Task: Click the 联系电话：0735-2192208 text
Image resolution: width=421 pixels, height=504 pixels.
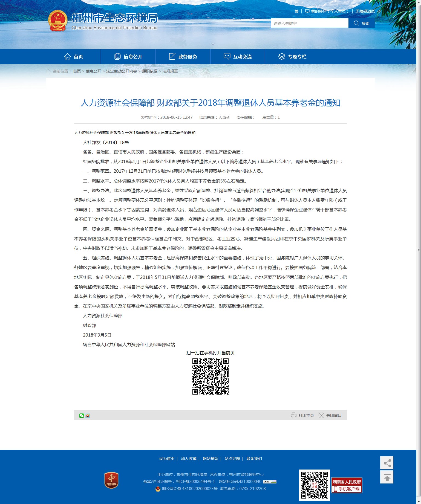Action: tap(243, 489)
